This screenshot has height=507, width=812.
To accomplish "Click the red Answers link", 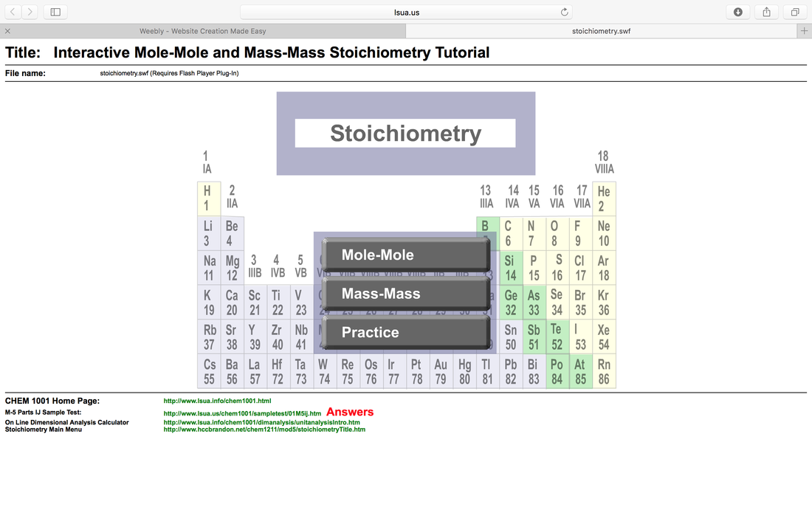I will point(350,413).
